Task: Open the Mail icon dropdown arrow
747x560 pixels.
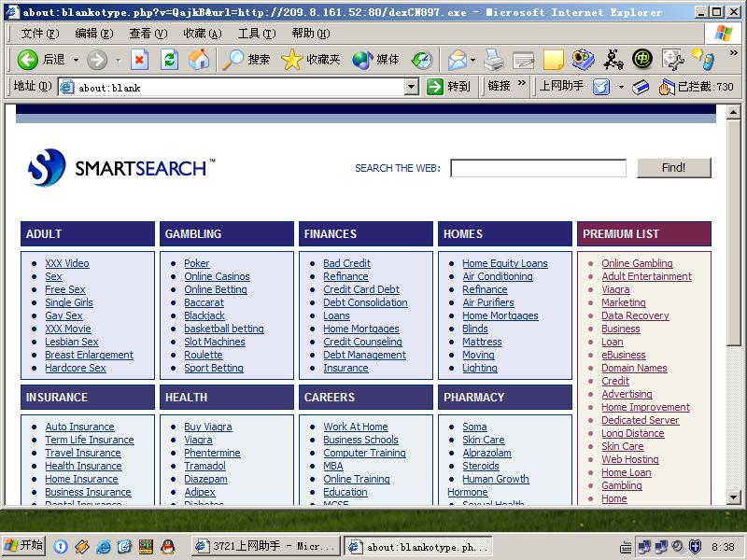Action: [x=472, y=60]
